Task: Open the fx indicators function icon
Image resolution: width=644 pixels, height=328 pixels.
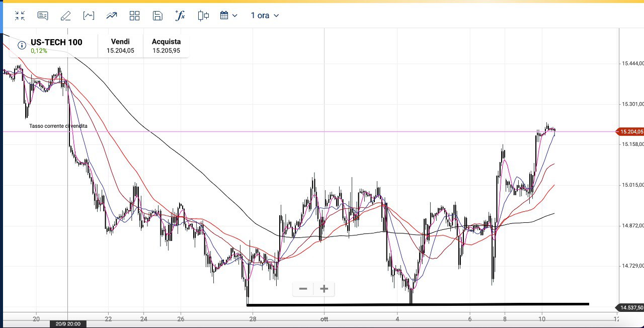Action: pos(180,16)
